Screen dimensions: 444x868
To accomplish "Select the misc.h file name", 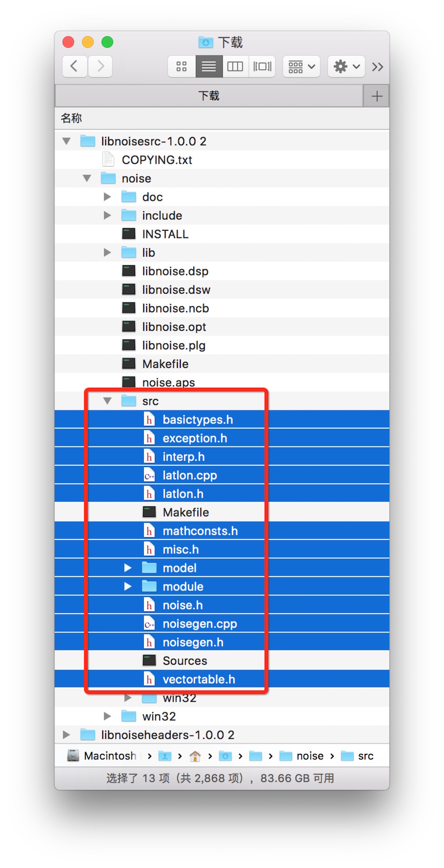I will click(181, 550).
